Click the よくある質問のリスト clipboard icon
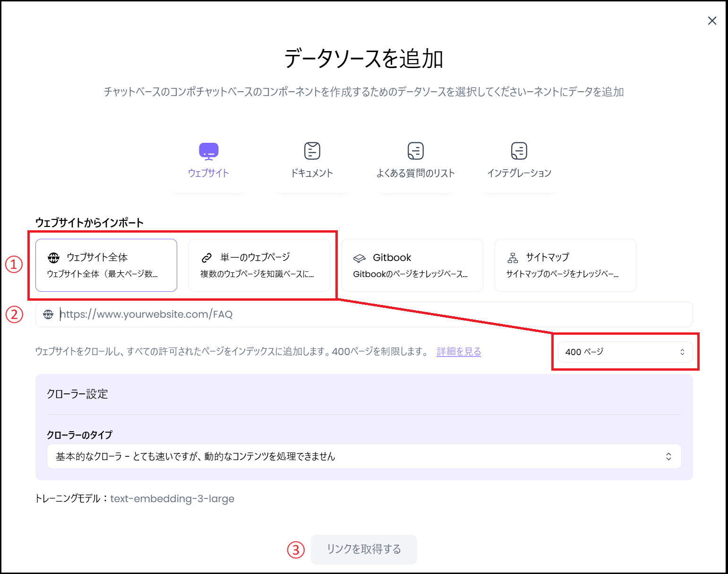The width and height of the screenshot is (728, 574). pyautogui.click(x=415, y=150)
